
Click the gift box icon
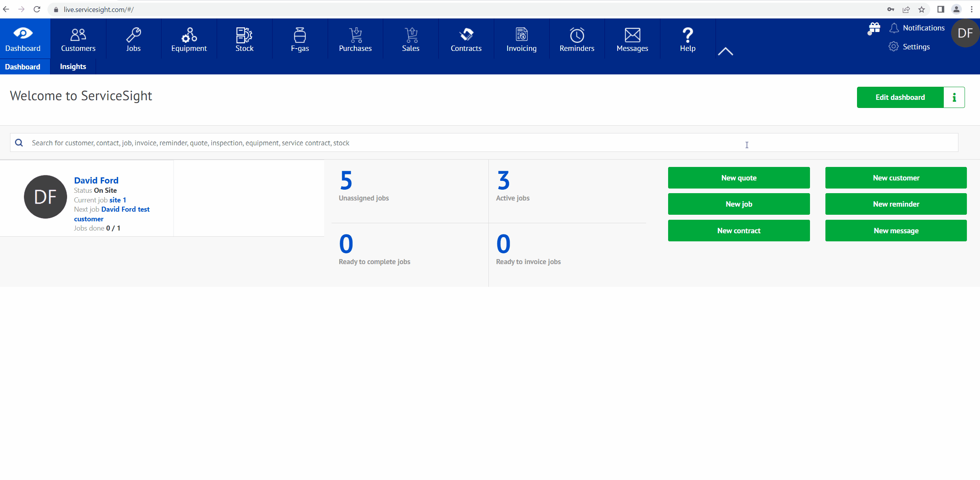pyautogui.click(x=874, y=29)
